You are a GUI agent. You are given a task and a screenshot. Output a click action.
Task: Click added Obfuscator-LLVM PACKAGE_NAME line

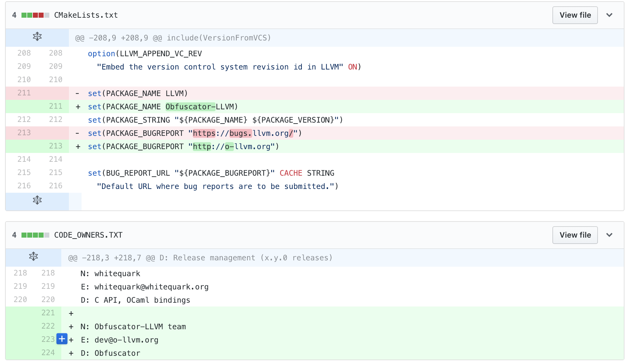(163, 107)
